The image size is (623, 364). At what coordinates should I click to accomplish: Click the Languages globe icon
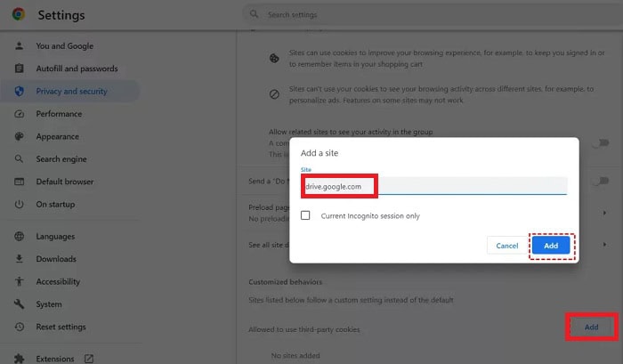[19, 236]
